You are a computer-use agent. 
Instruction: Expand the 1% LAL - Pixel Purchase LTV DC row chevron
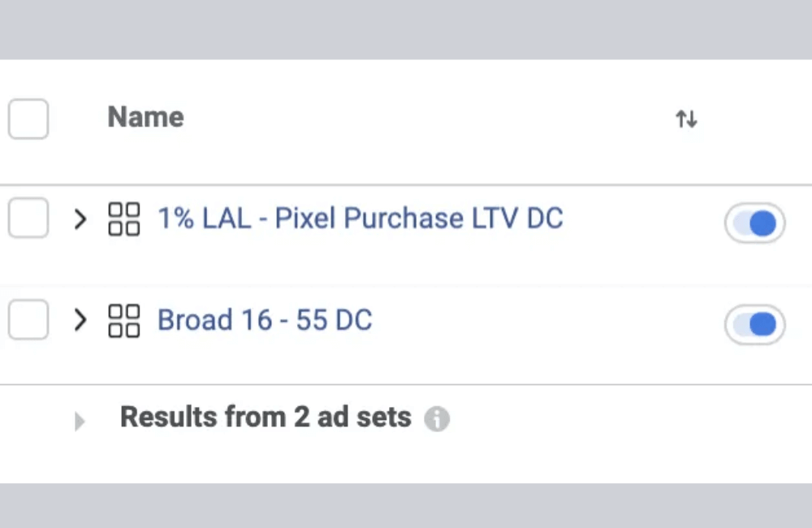80,219
